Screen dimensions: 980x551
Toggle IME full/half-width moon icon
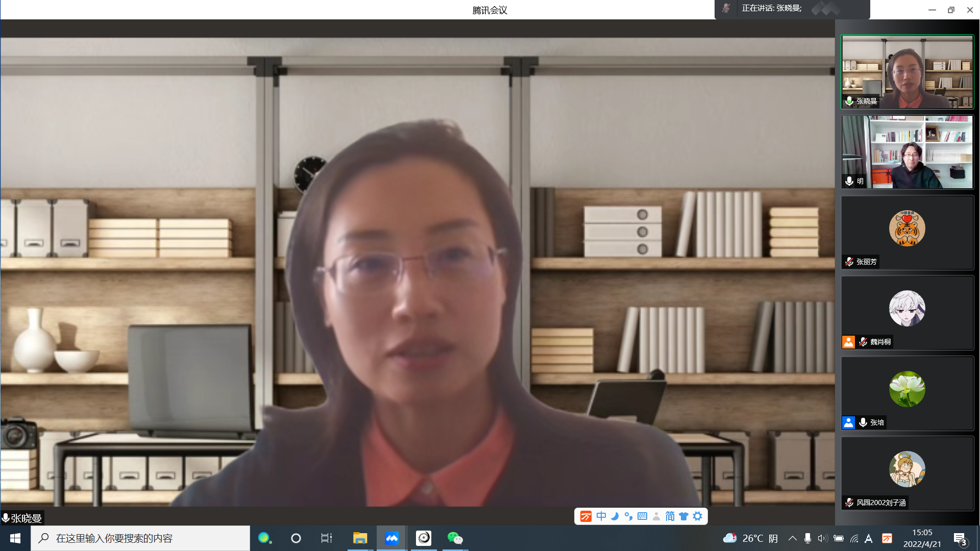(x=615, y=516)
